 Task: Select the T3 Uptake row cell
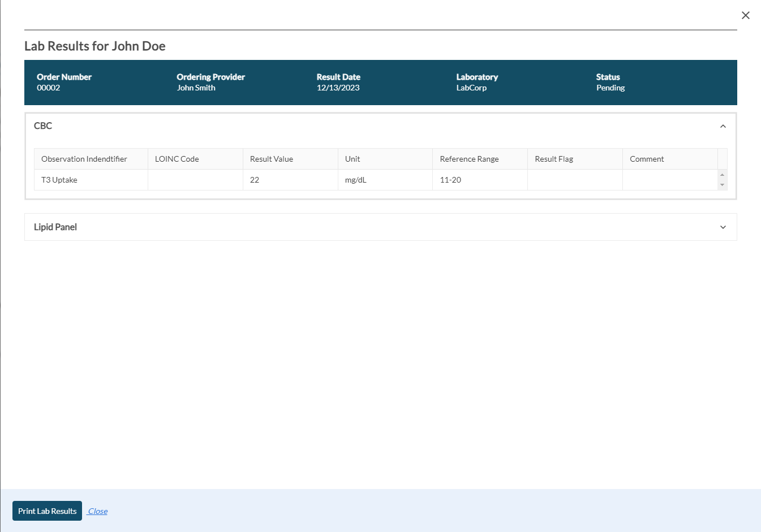(x=59, y=180)
